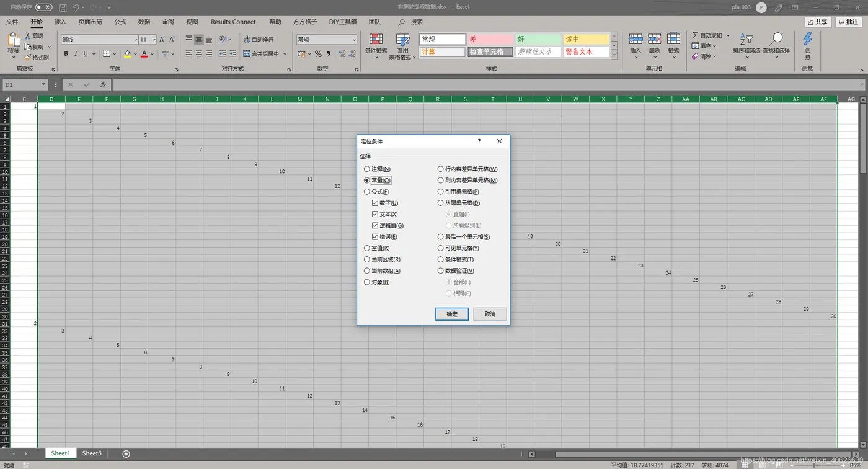This screenshot has width=868, height=469.
Task: Open the number format dropdown 常规
Action: pyautogui.click(x=354, y=40)
